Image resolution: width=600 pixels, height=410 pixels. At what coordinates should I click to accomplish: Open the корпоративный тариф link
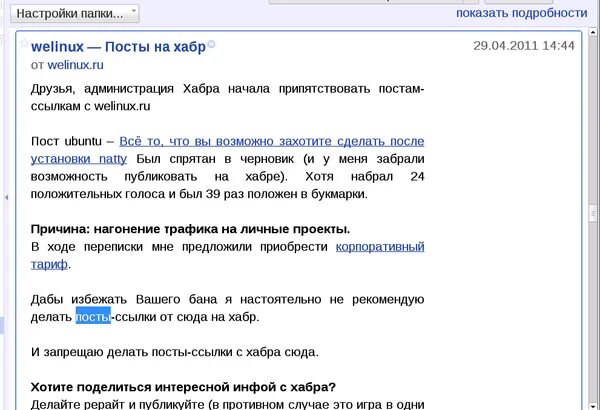tap(380, 247)
